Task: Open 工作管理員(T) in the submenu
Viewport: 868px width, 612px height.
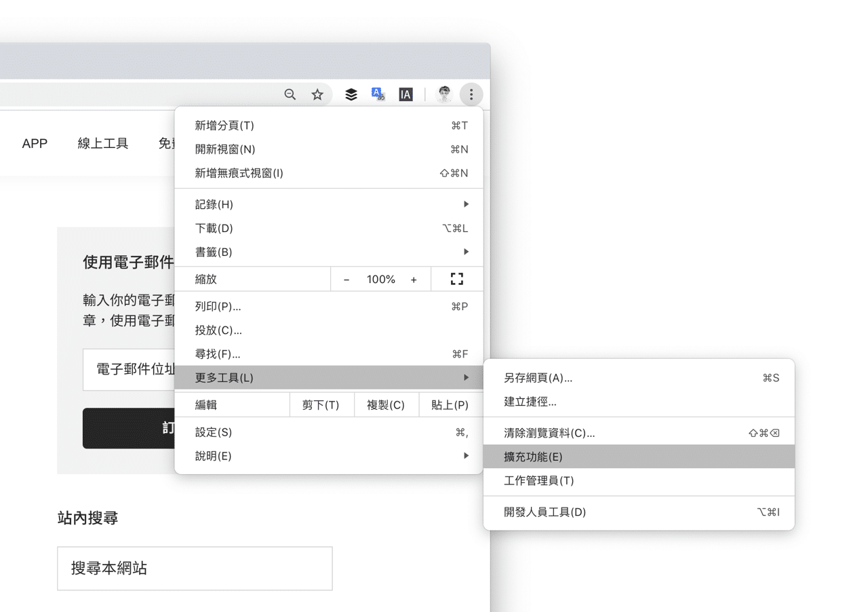Action: tap(639, 480)
